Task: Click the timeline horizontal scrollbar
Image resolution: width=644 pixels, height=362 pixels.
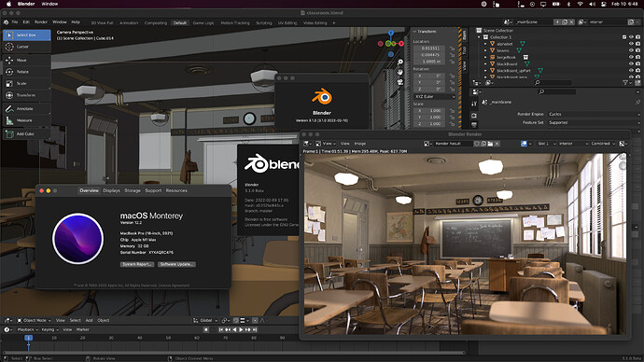Action: (234, 353)
